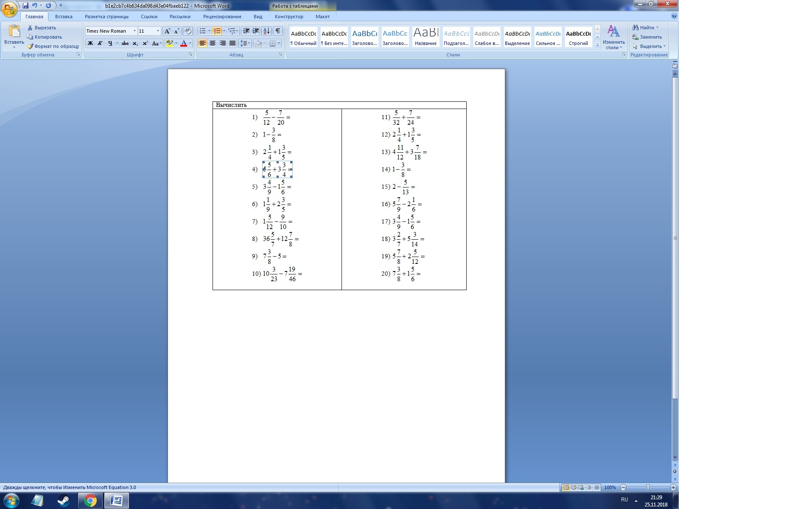Toggle underline Ч formatting
Image resolution: width=812 pixels, height=509 pixels.
tap(110, 43)
